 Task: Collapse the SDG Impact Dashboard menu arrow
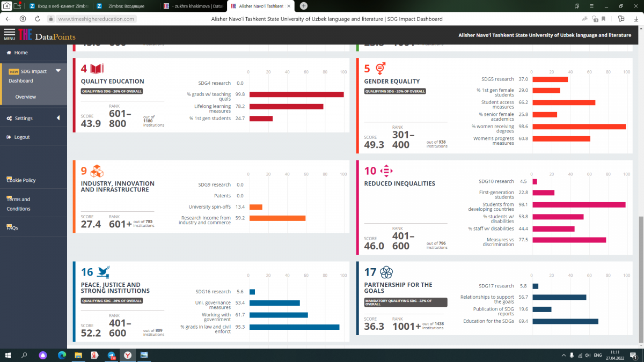click(58, 71)
